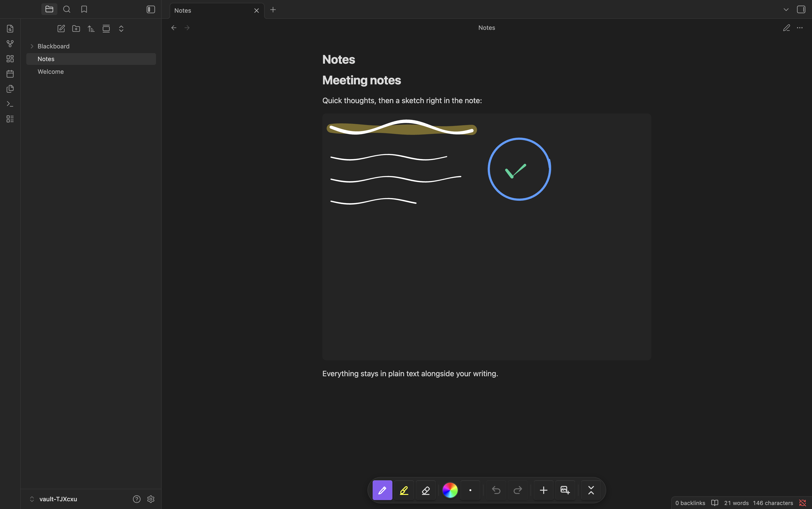Close the Notes tab

coord(256,10)
